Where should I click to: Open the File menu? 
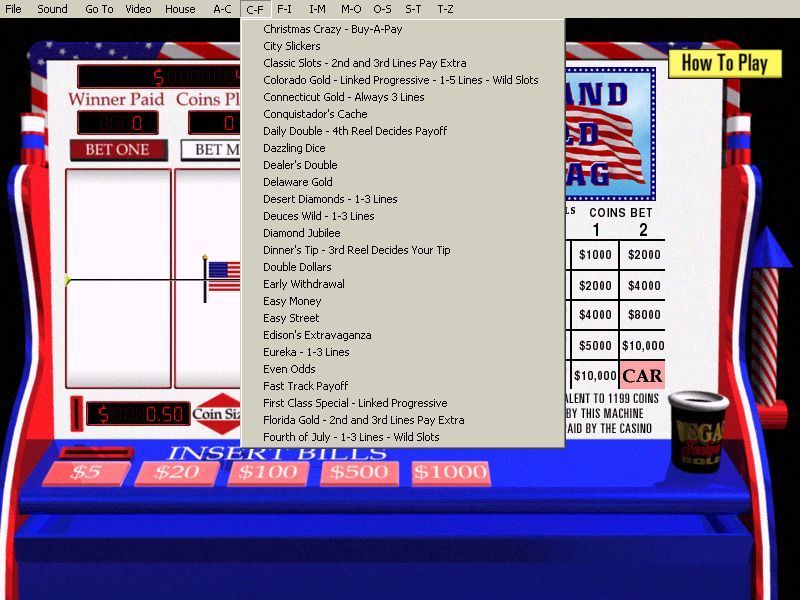pos(14,9)
